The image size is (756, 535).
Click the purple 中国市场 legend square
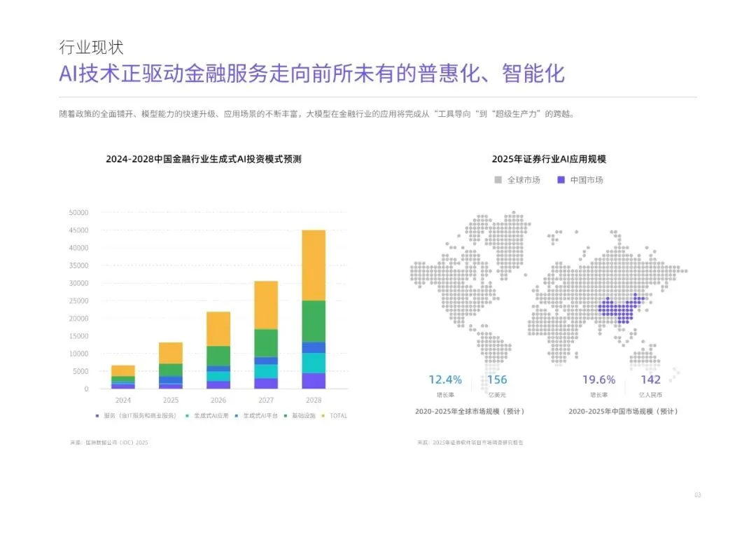click(x=561, y=180)
